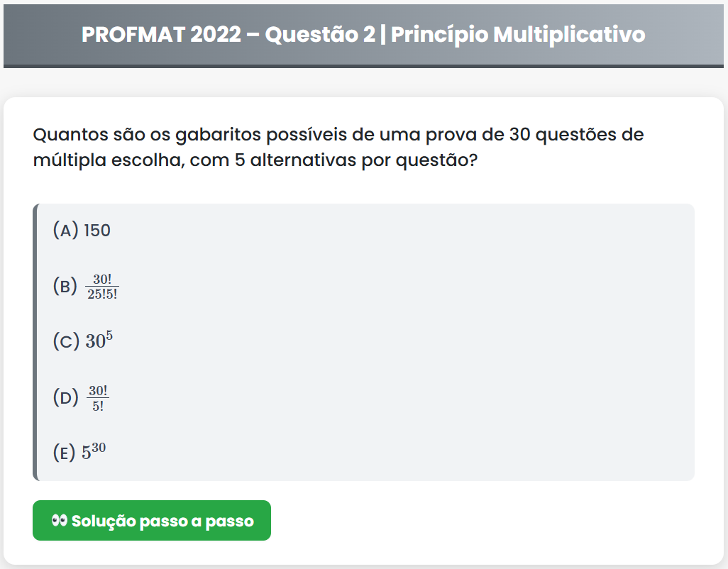Click the value 150 in option A
728x569 pixels.
[x=97, y=230]
